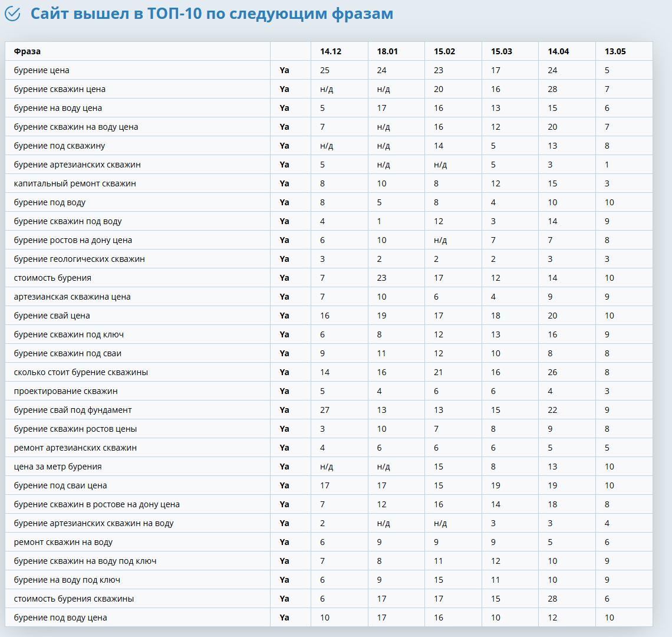Click the heading 'Сайт вышел в ТОП-10 по следующим фразам'
Viewport: 672px width, 637px height.
pos(212,14)
